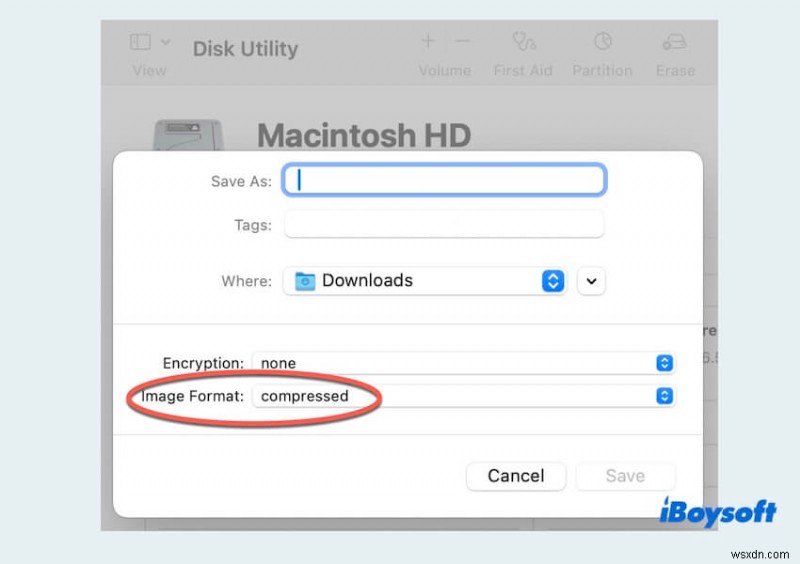Click the minus Volume remove icon
The image size is (800, 564).
point(462,41)
